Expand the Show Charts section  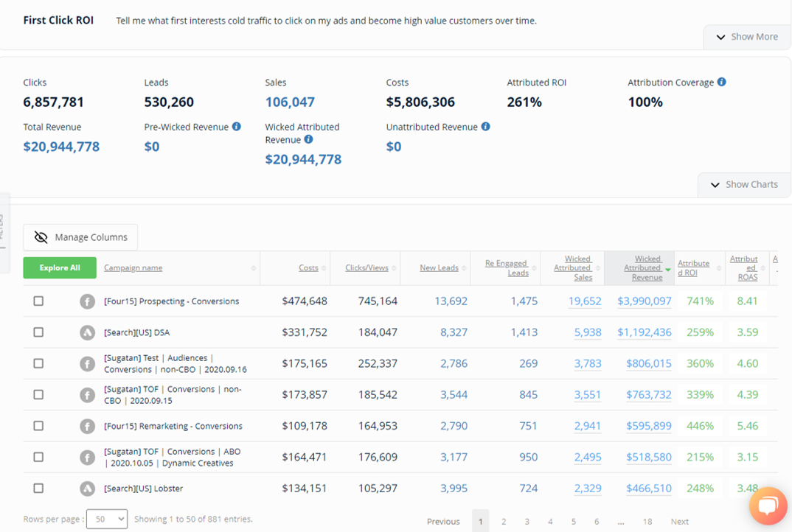(x=746, y=184)
